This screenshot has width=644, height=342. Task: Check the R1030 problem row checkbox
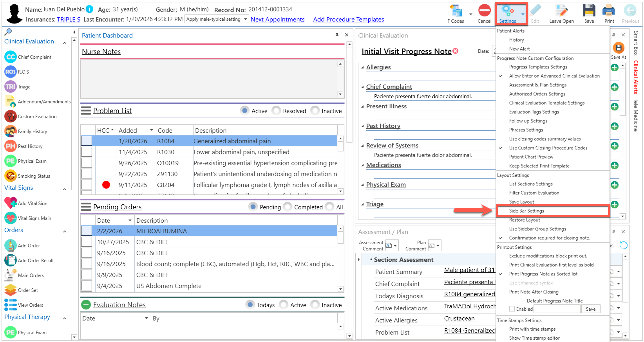(87, 152)
